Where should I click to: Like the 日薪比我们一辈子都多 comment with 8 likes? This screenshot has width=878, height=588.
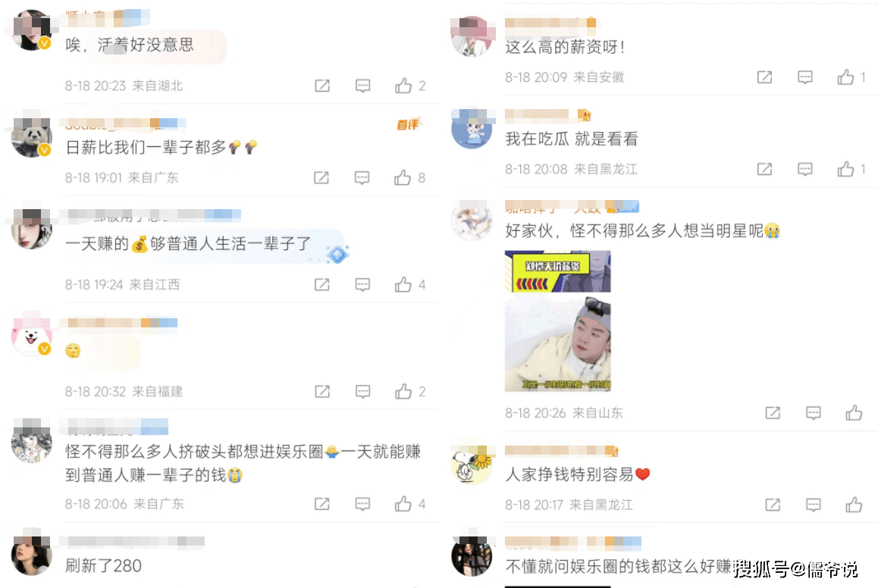coord(403,178)
